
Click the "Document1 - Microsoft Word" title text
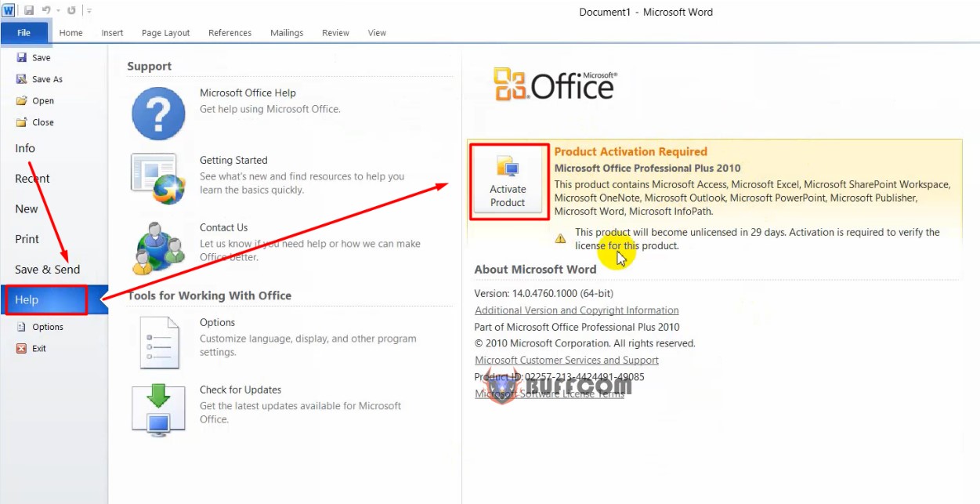pyautogui.click(x=646, y=12)
